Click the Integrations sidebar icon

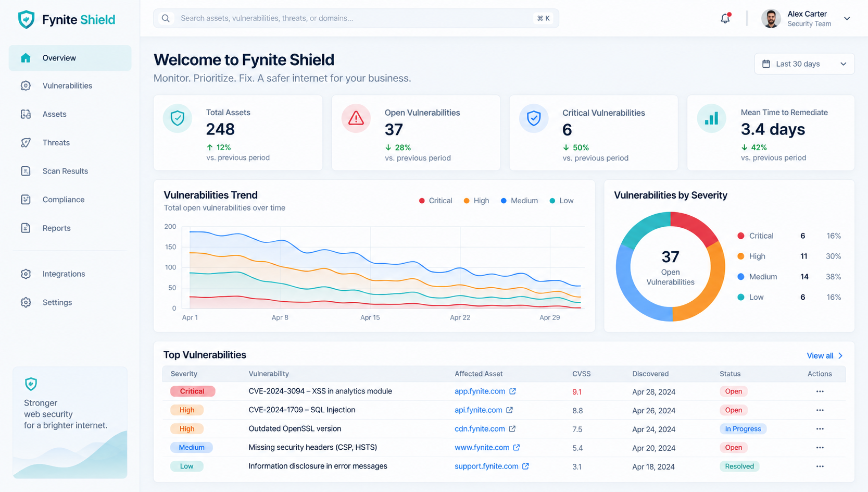click(26, 274)
